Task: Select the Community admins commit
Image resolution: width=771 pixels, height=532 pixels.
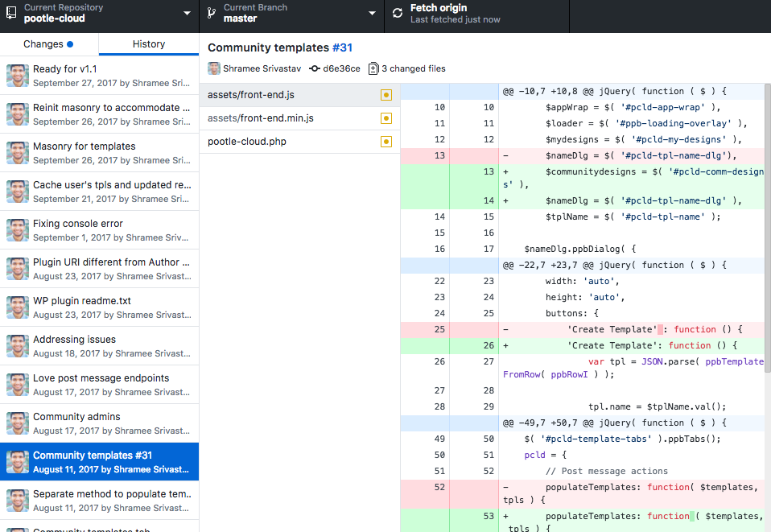Action: tap(99, 423)
